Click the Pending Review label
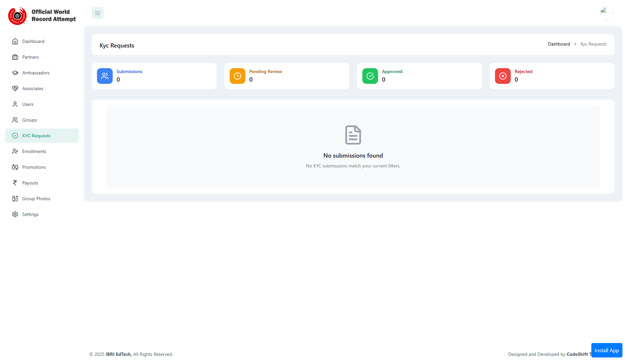This screenshot has width=629, height=364. point(265,71)
